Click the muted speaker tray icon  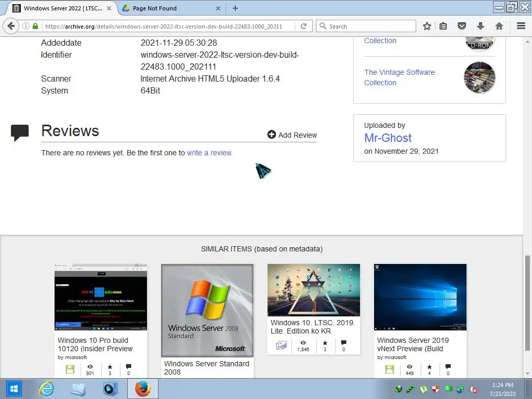pos(473,389)
